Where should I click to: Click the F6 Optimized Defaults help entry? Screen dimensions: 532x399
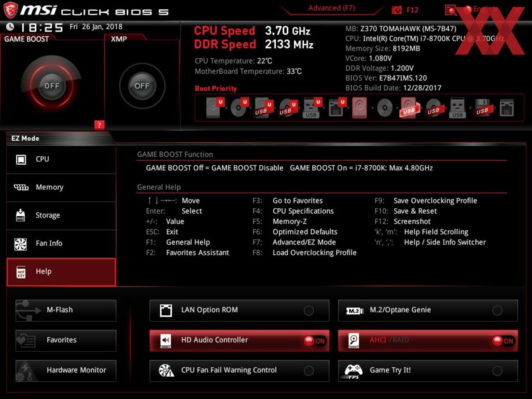click(295, 232)
